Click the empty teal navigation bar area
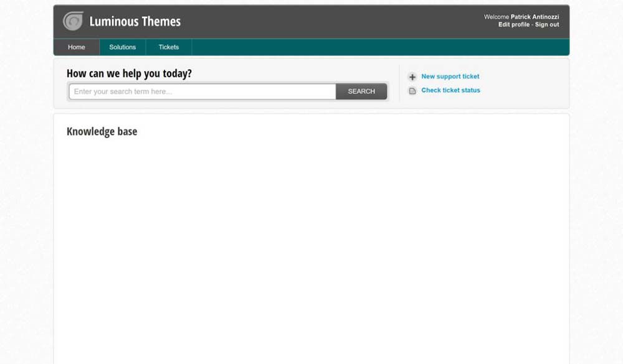The image size is (623, 364). (380, 47)
